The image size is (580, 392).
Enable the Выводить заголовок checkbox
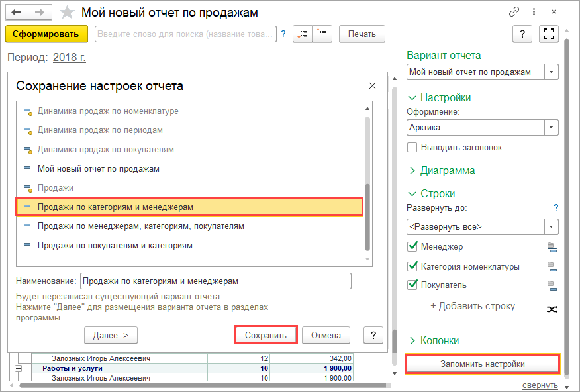point(412,147)
